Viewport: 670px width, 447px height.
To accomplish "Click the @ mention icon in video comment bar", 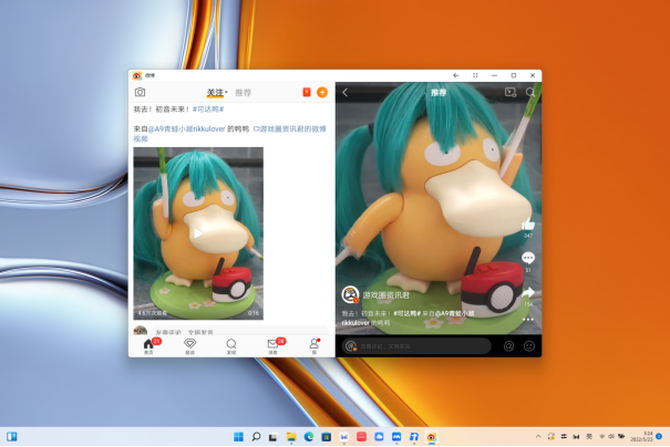I will (508, 346).
